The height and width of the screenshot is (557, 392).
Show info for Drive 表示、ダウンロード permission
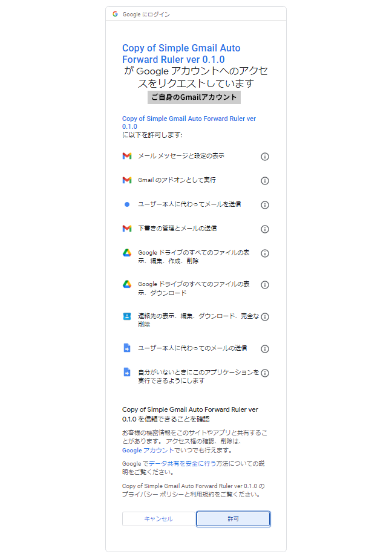265,285
